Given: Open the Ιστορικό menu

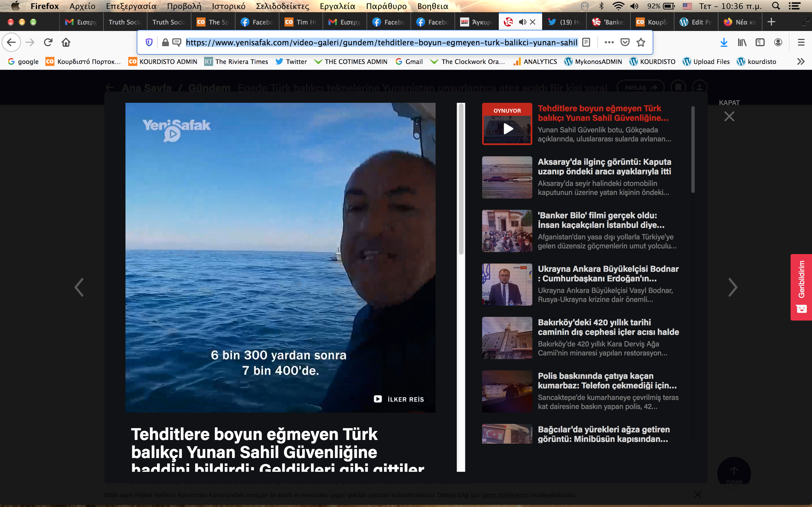Looking at the screenshot, I should 228,6.
